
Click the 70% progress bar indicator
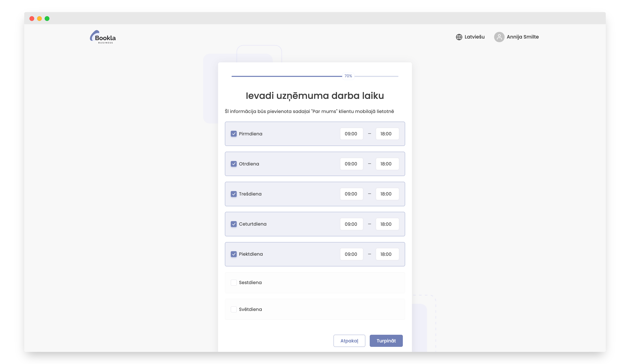click(348, 76)
